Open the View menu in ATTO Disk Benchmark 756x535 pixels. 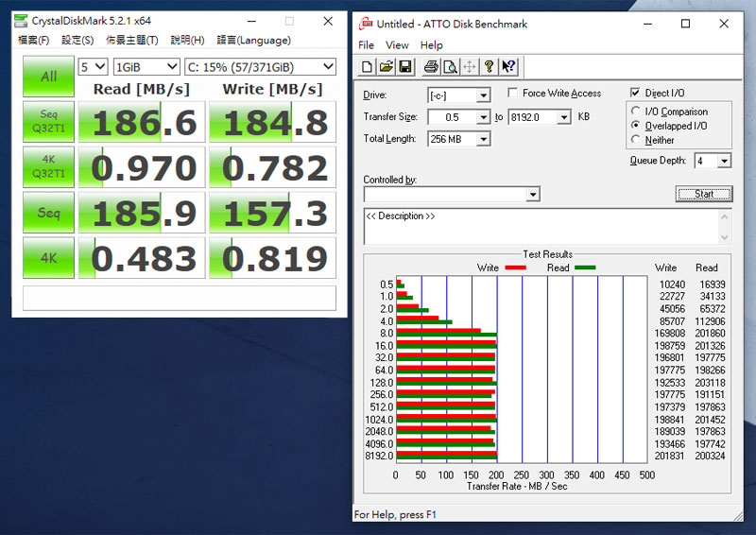[x=397, y=44]
